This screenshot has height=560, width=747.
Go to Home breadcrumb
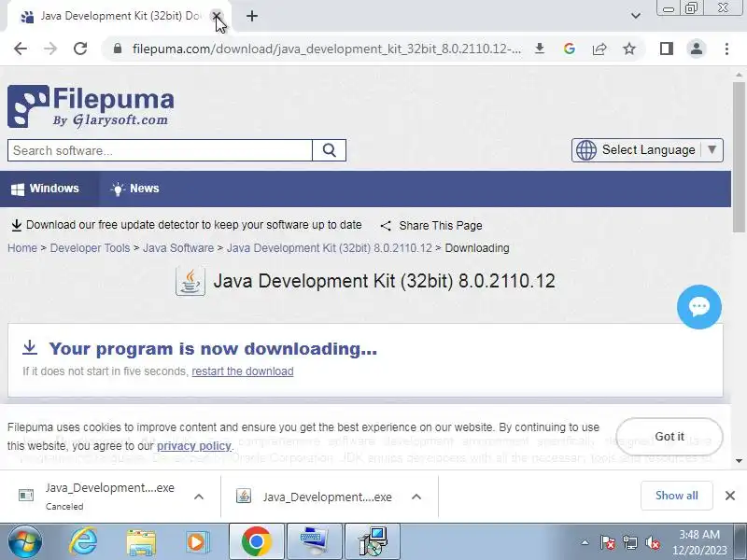(21, 248)
